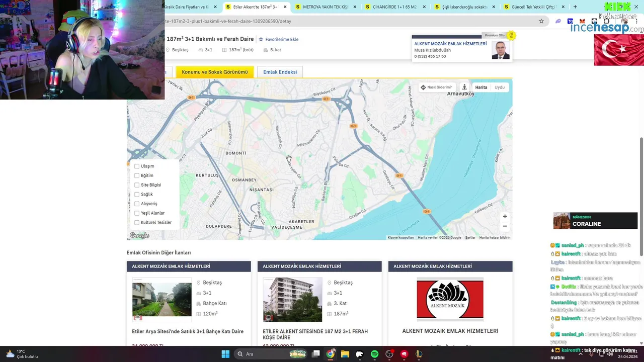644x362 pixels.
Task: Open the apartment building listing photo
Action: tap(292, 300)
